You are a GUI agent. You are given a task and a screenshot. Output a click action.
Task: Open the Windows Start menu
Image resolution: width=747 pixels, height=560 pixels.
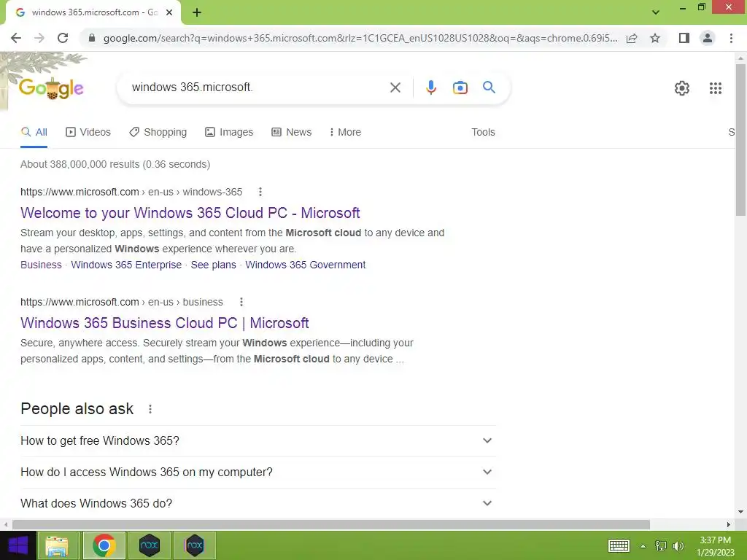[18, 545]
